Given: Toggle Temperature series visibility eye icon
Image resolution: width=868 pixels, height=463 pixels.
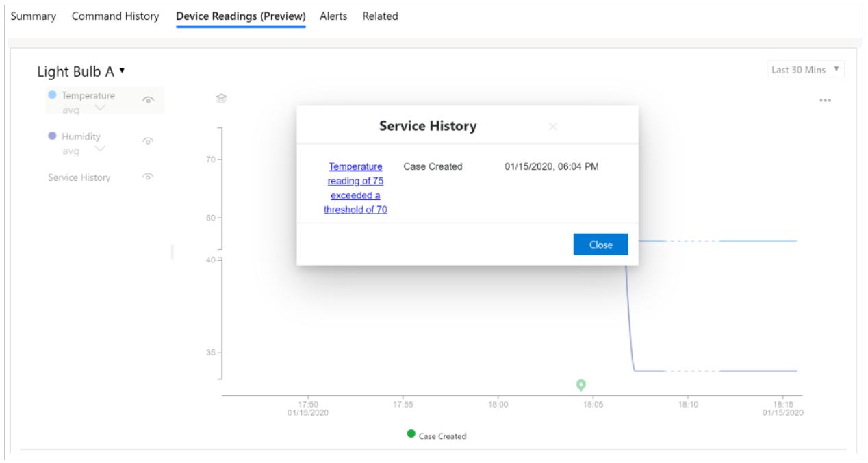Looking at the screenshot, I should click(x=148, y=99).
